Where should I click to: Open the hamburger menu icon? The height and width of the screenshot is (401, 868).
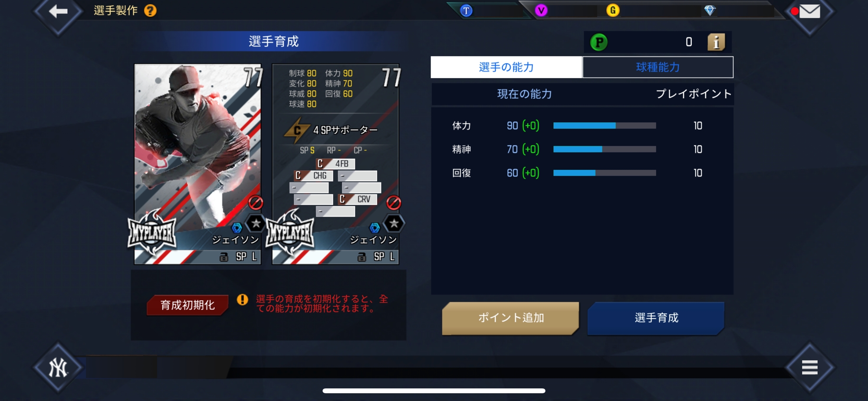pos(809,367)
